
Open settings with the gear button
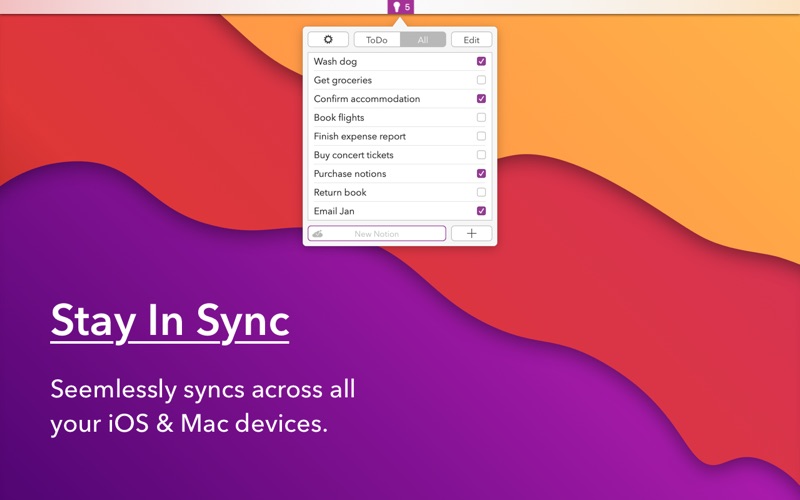point(328,39)
